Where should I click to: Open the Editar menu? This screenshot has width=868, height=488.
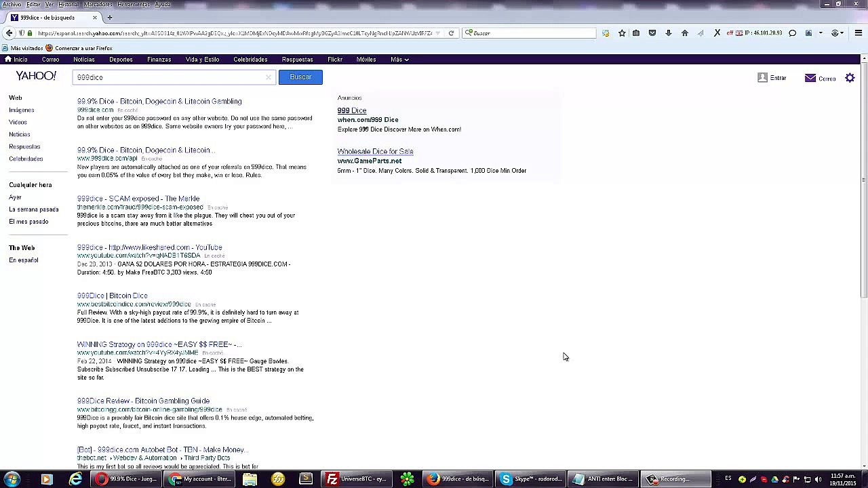[33, 4]
